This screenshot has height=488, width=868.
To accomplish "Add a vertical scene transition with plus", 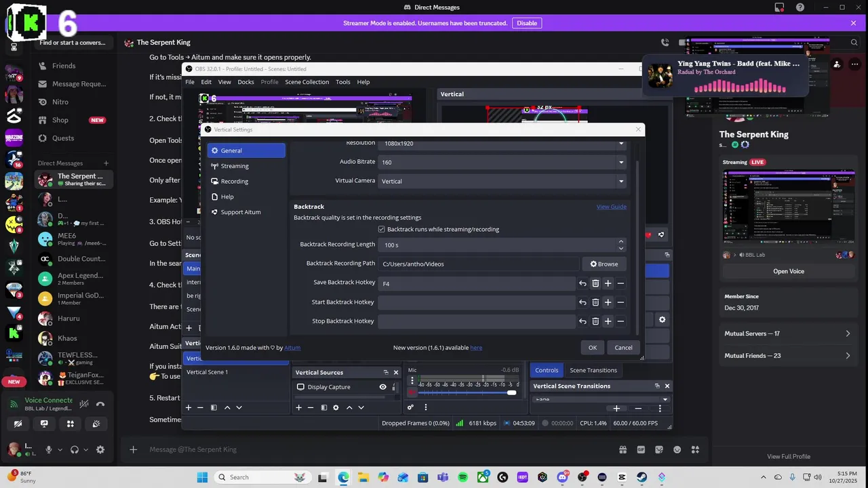I will [x=616, y=408].
